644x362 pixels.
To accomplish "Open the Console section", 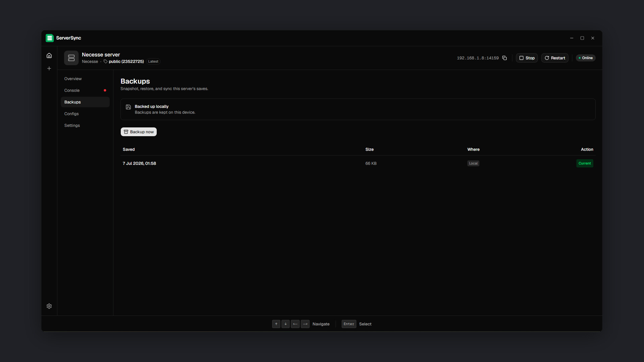I will (x=85, y=90).
